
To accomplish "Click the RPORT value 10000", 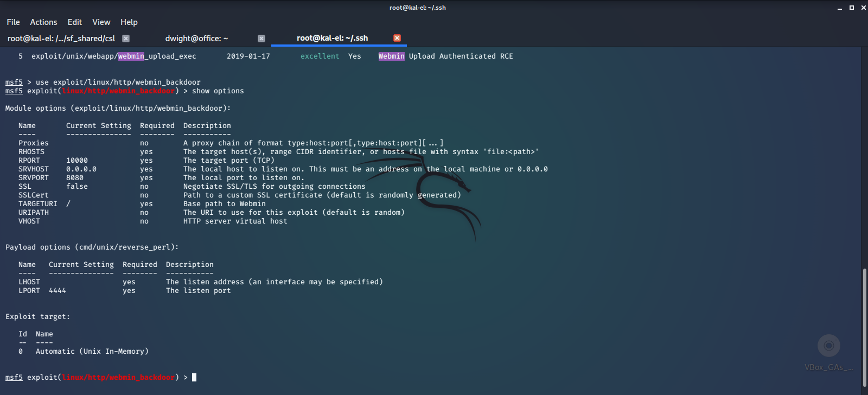I will 77,161.
